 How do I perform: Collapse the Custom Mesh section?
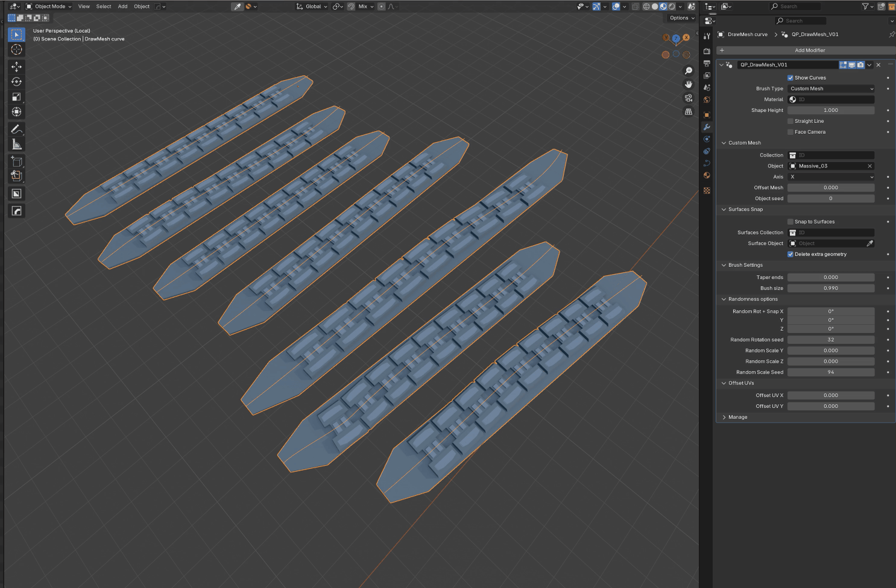(x=724, y=143)
